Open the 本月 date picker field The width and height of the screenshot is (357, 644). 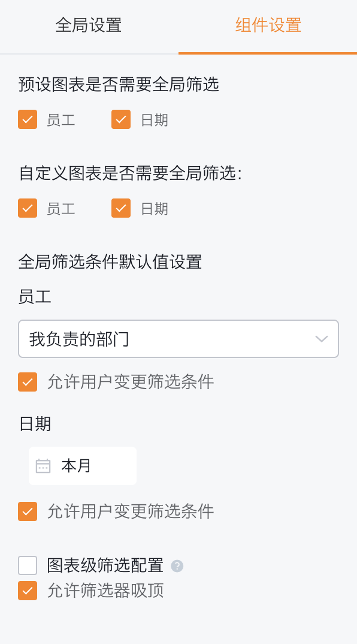click(83, 466)
